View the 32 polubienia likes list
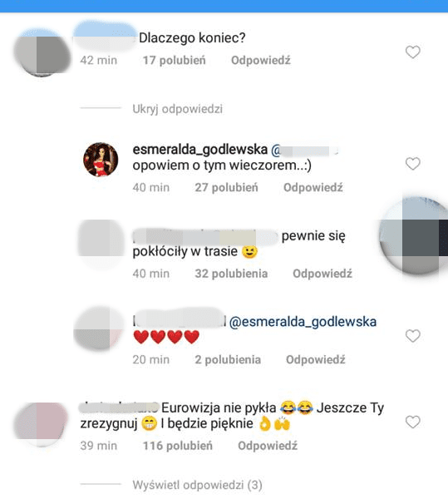The width and height of the screenshot is (448, 504). 231,274
